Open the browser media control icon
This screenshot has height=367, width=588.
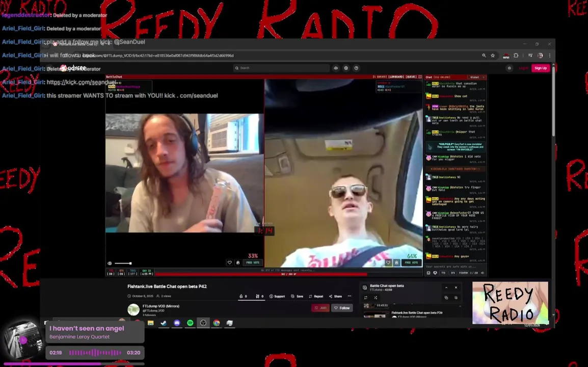[530, 56]
